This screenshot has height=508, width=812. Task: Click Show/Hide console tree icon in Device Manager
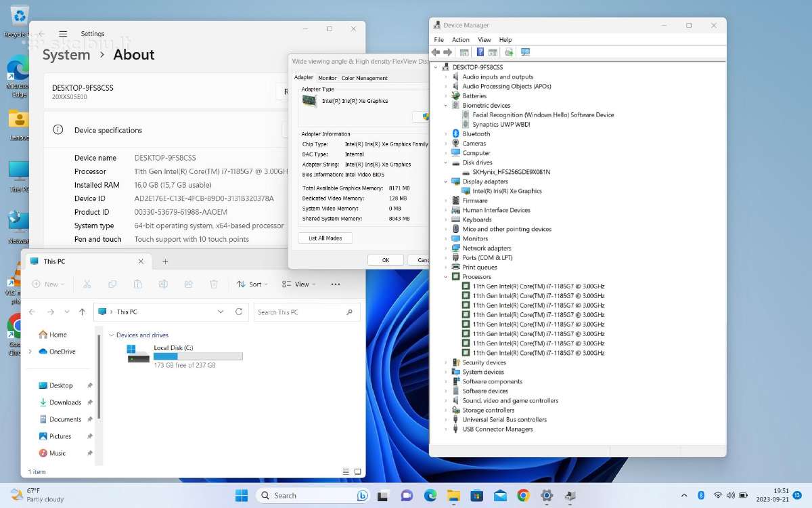(x=464, y=52)
